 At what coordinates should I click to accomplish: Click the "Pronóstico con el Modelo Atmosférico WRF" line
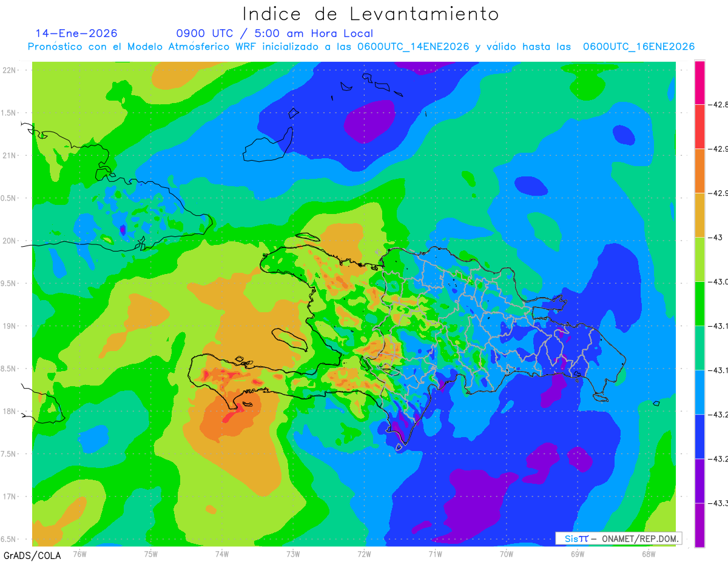tap(361, 47)
